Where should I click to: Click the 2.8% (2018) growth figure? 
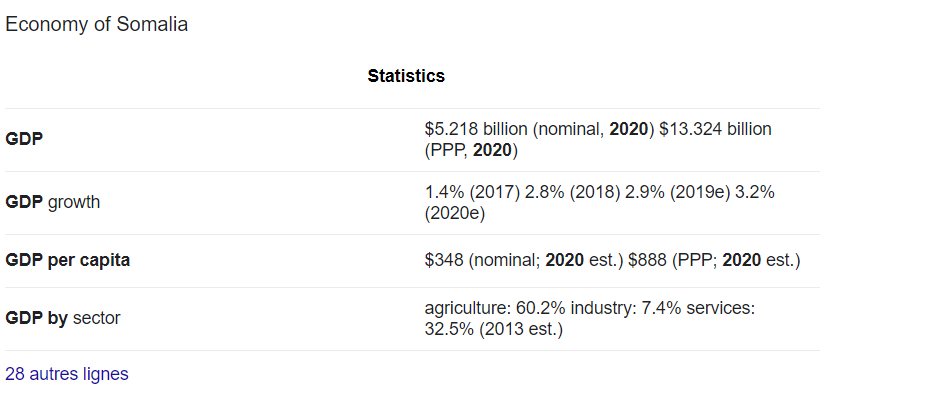571,193
